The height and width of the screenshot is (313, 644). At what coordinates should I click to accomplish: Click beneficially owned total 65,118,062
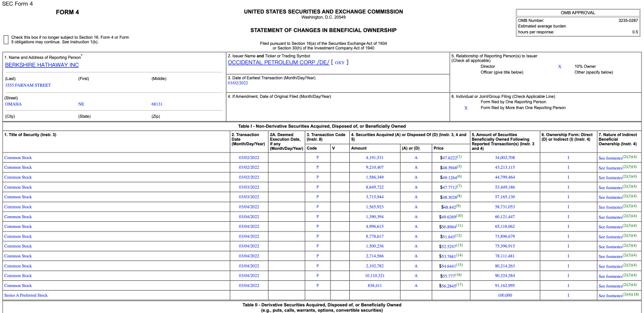pos(505,226)
